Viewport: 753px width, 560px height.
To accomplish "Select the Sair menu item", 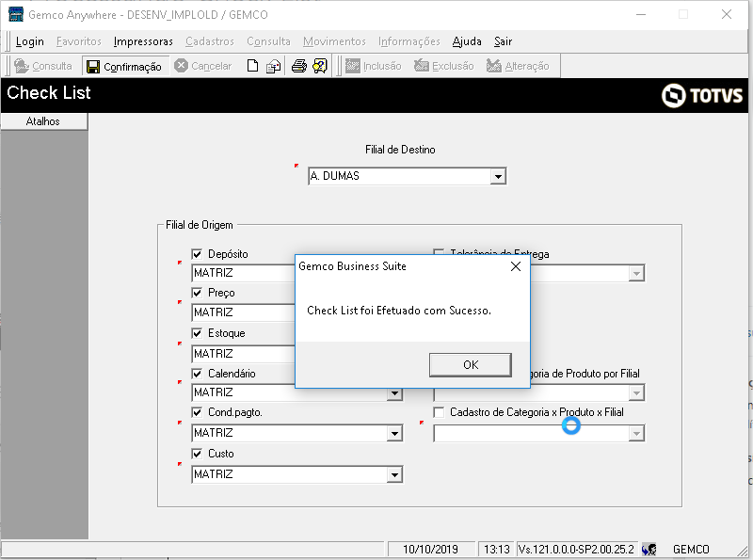I will tap(503, 41).
